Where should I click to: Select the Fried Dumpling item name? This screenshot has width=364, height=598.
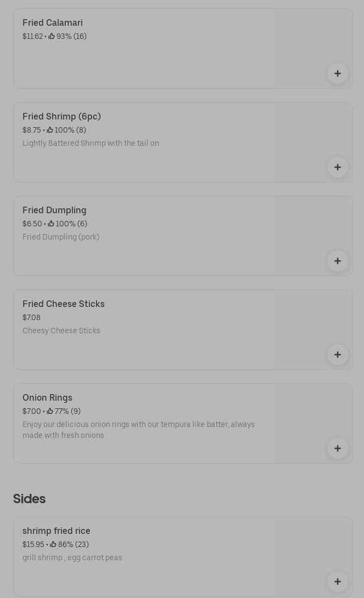54,210
